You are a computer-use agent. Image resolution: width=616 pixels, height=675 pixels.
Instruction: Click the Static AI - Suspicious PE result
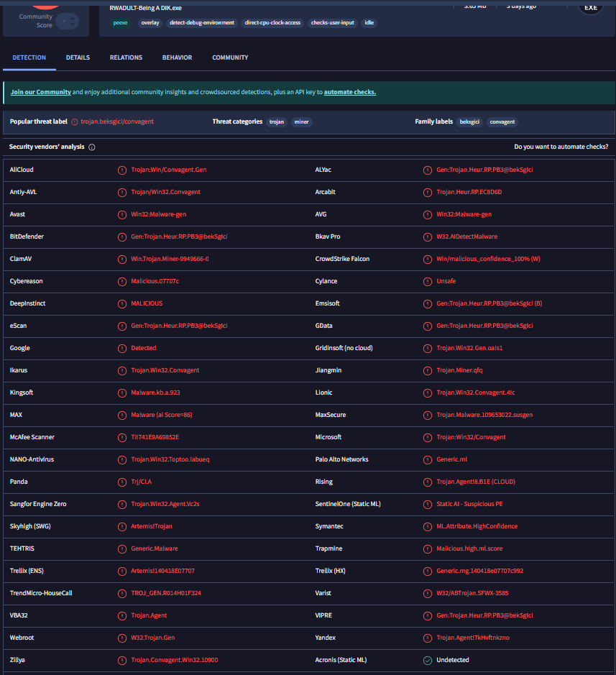tap(469, 504)
